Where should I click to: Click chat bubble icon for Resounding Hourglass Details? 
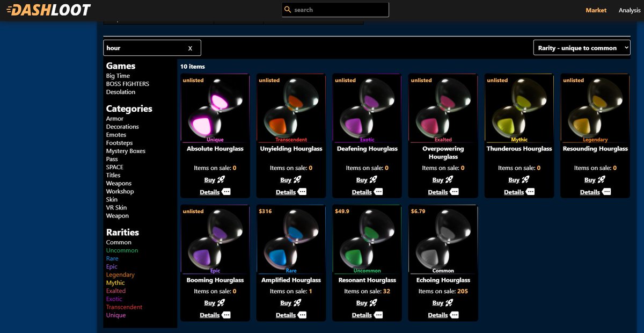[606, 192]
